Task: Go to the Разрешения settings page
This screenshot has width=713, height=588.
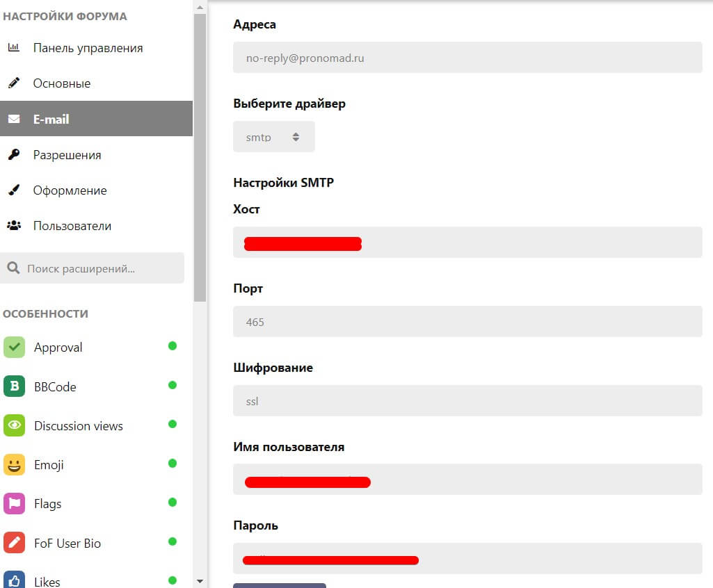Action: (x=67, y=155)
